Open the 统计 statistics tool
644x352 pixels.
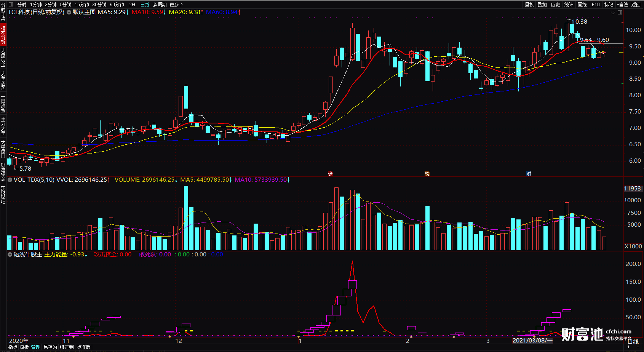pyautogui.click(x=569, y=5)
